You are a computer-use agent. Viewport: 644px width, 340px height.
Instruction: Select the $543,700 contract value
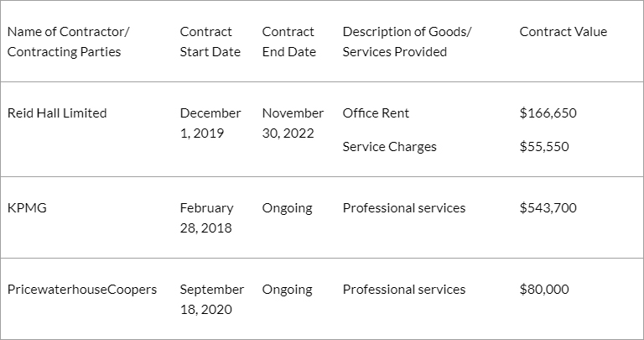(548, 208)
